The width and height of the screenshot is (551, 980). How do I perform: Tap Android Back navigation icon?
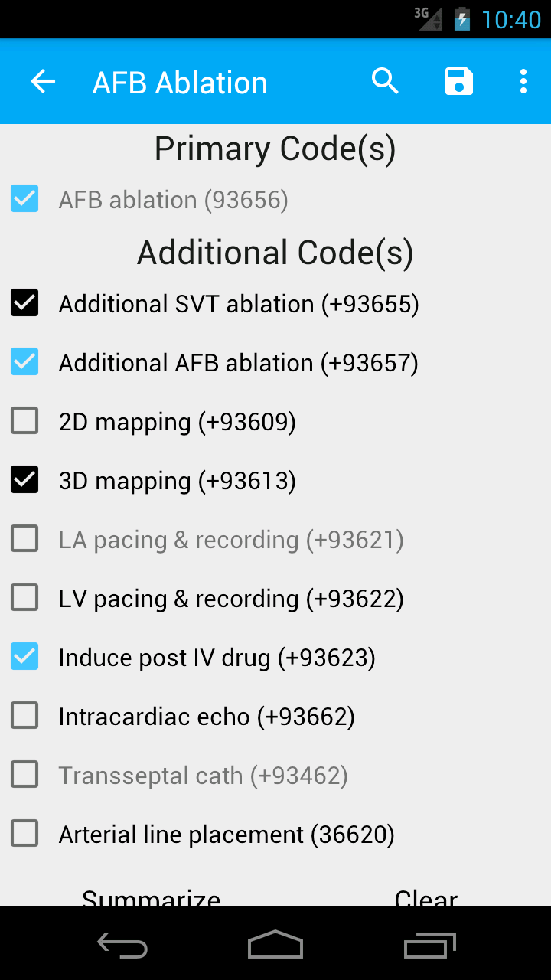(x=122, y=945)
